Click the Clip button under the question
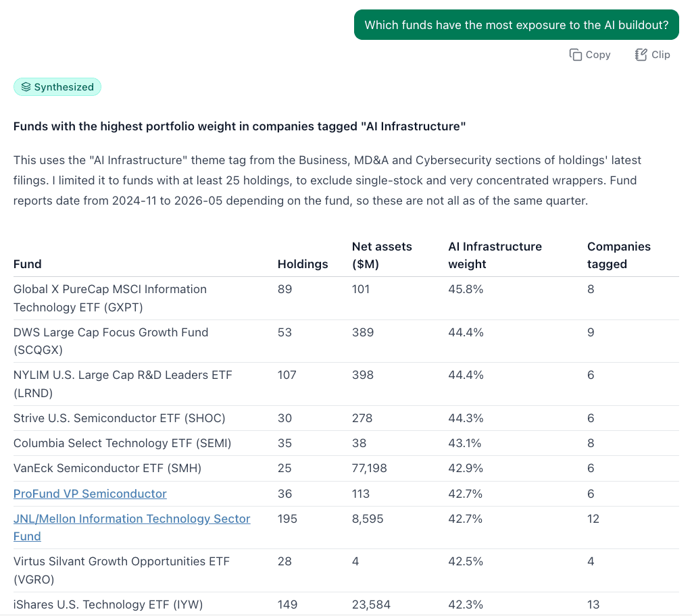The width and height of the screenshot is (692, 616). click(652, 55)
